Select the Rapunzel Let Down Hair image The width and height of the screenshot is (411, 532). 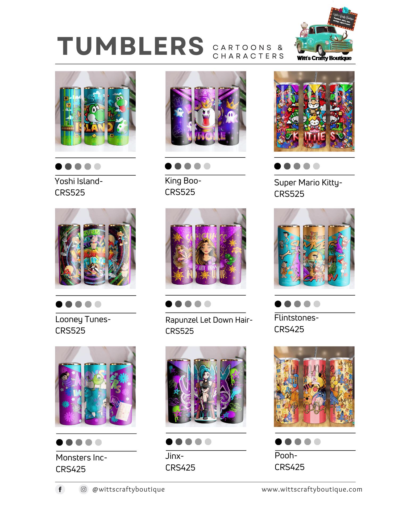point(206,248)
